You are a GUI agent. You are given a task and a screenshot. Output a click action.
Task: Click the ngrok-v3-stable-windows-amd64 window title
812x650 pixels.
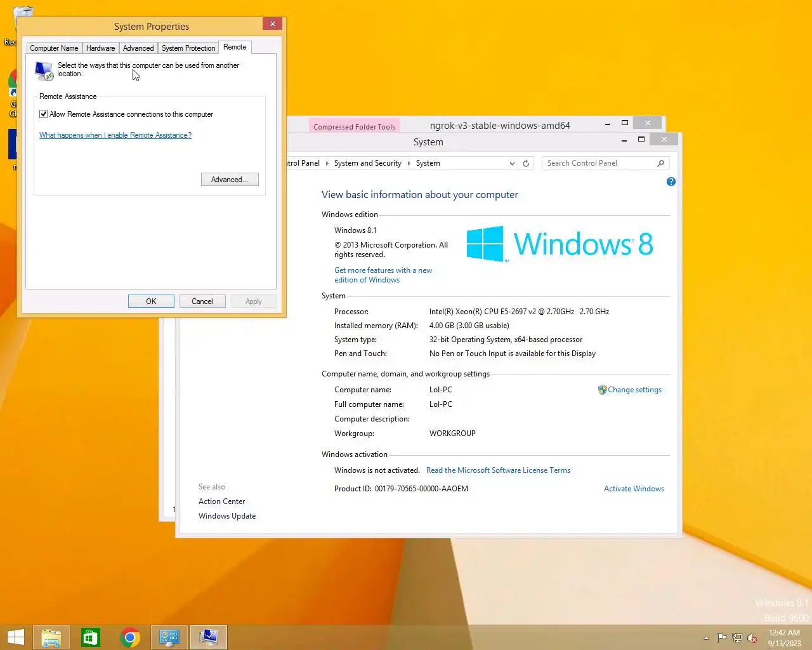500,125
